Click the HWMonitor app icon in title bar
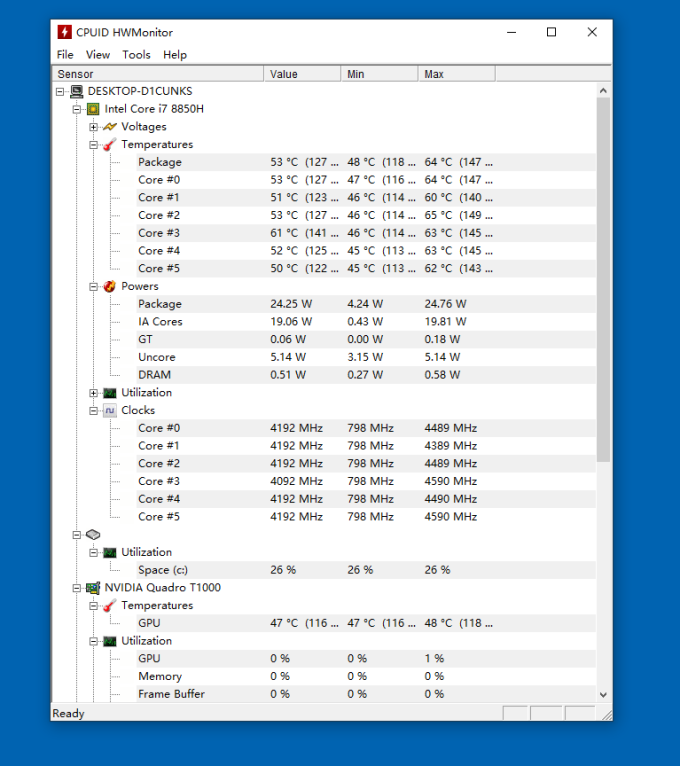This screenshot has width=680, height=766. [x=64, y=32]
